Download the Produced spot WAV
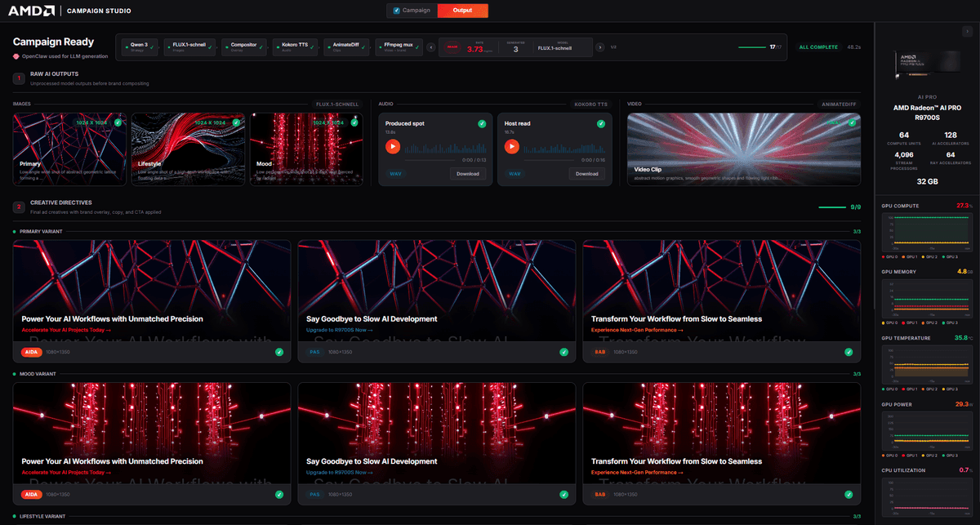Screen dimensions: 980x525 (468, 173)
